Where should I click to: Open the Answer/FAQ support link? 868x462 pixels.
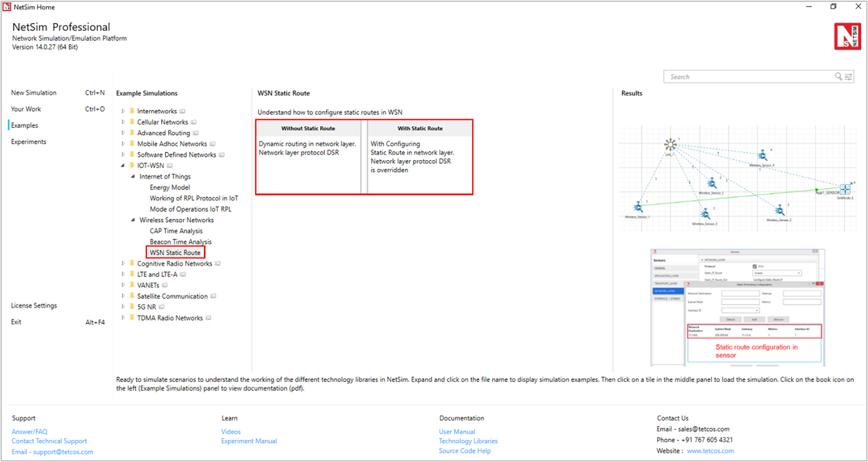click(x=29, y=432)
